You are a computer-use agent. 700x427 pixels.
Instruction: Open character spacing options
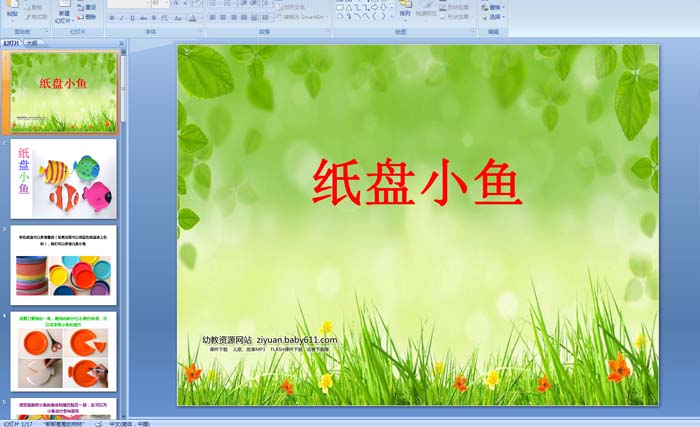(x=164, y=18)
